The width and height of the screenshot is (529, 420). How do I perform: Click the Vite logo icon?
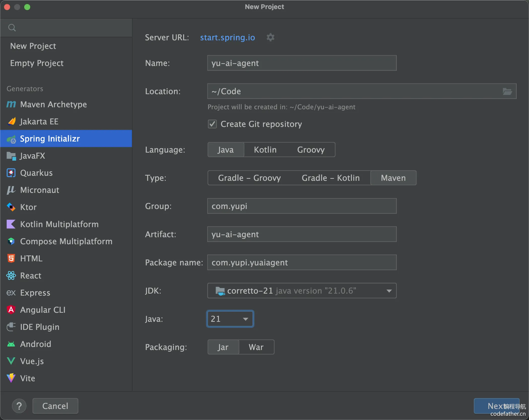(11, 378)
